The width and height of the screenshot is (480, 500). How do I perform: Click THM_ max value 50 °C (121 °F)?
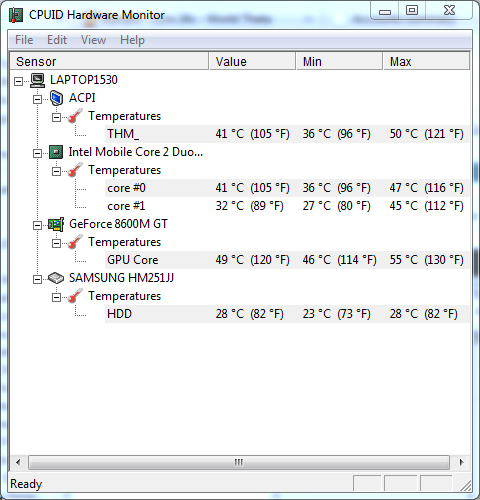point(427,134)
